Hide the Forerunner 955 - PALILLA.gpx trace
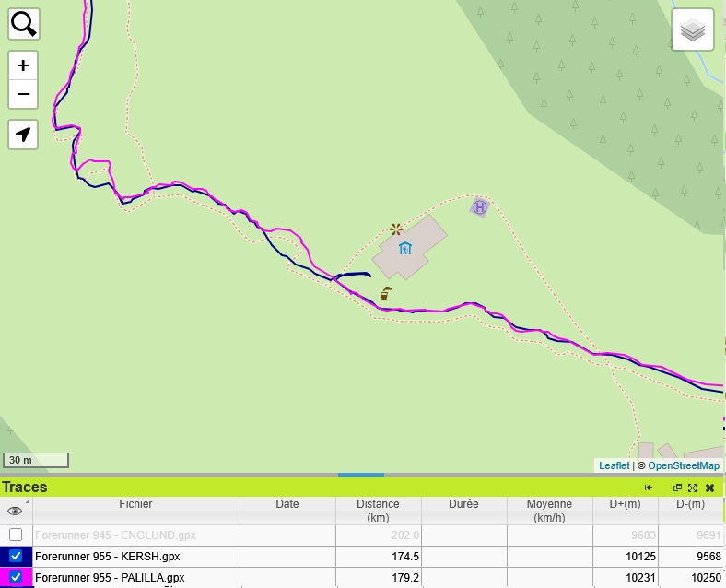The height and width of the screenshot is (588, 726). point(16,578)
